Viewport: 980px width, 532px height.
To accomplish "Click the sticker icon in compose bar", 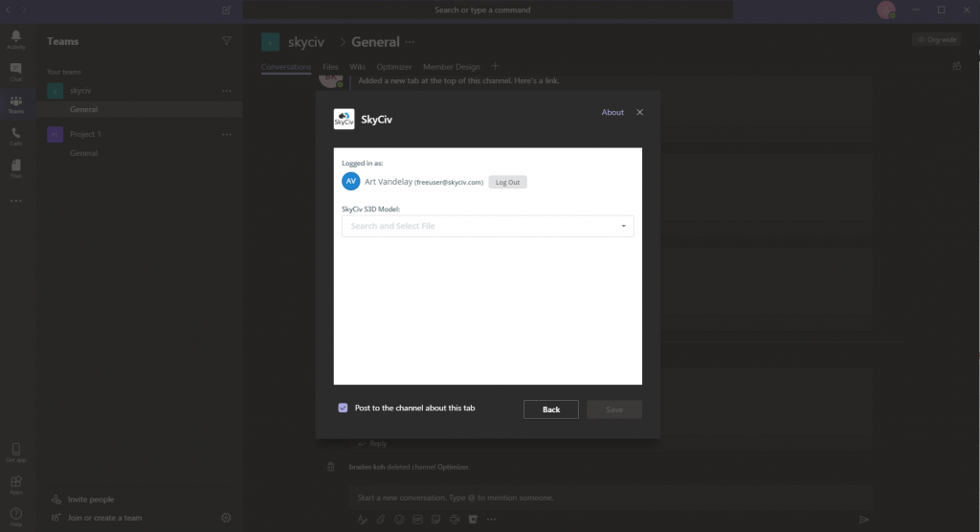I will [x=436, y=520].
